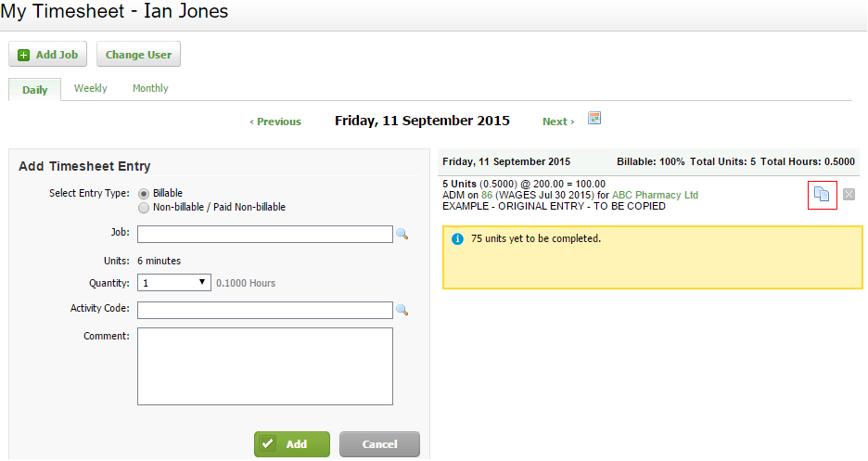Click inside the Comment text area
The height and width of the screenshot is (461, 868).
(x=264, y=366)
